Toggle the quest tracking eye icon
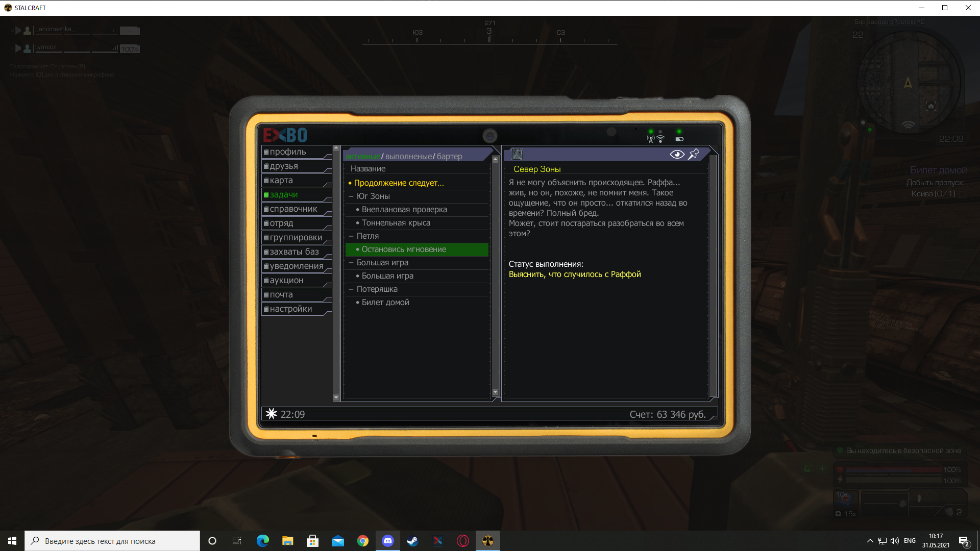 (677, 155)
